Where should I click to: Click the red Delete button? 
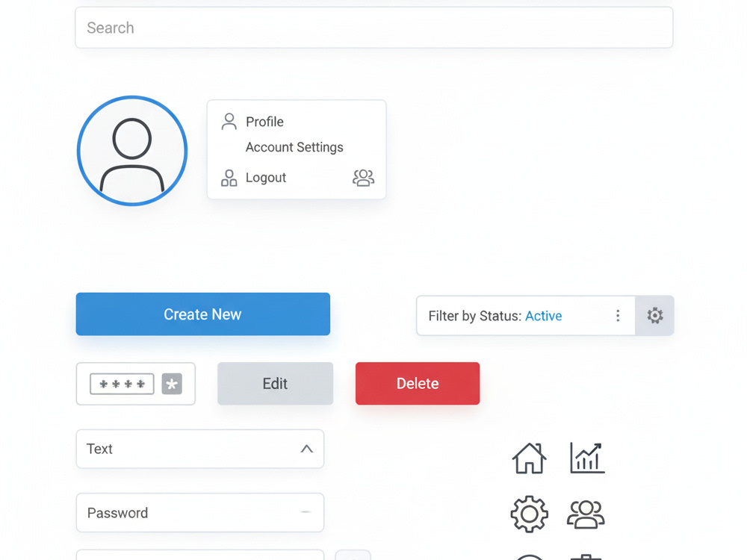click(418, 384)
